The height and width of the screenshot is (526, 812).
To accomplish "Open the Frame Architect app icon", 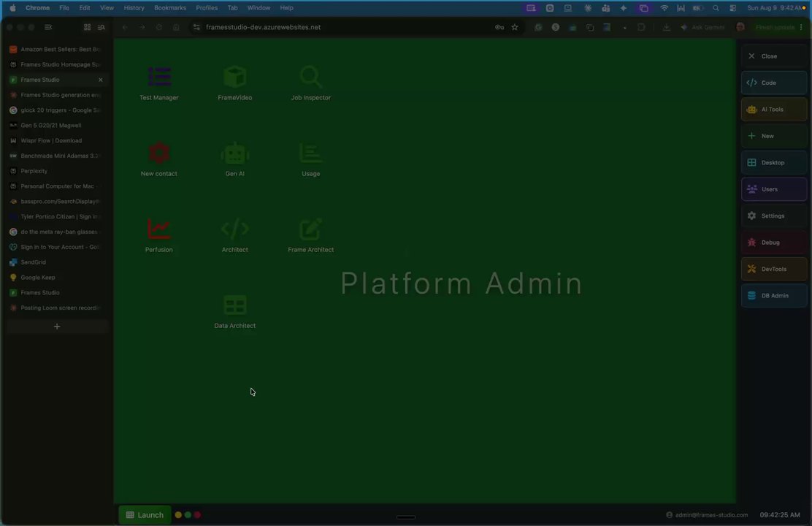I will coord(311,235).
